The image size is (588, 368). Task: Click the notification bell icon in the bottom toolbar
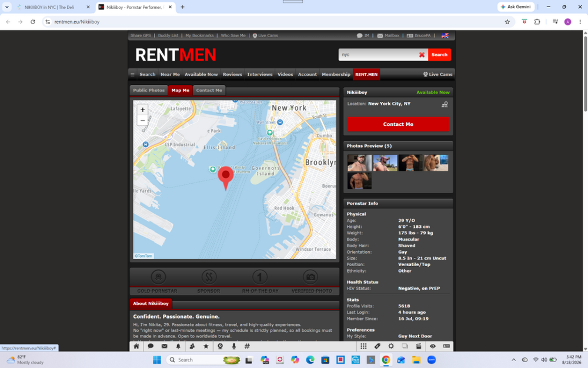tap(178, 346)
